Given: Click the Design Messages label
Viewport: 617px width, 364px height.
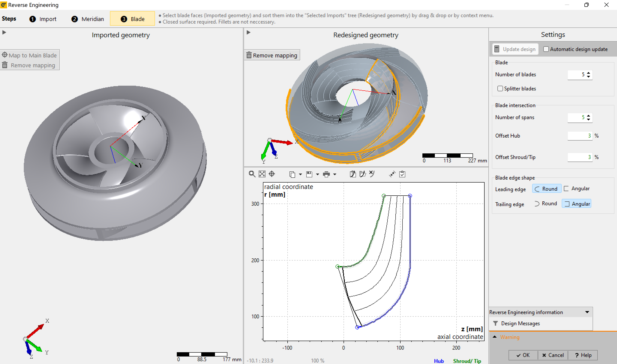Looking at the screenshot, I should pos(520,323).
